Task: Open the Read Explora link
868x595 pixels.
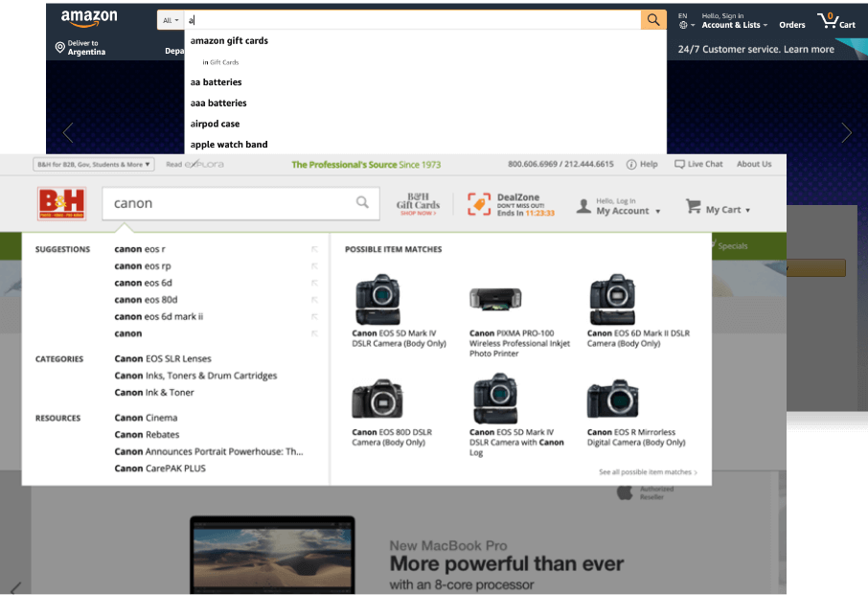Action: (194, 165)
